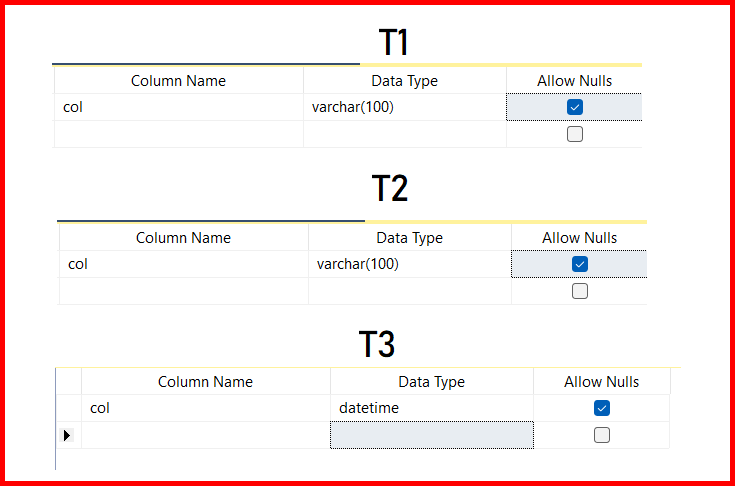Open T2 varchar(100) data type cell
735x486 pixels.
click(x=409, y=264)
